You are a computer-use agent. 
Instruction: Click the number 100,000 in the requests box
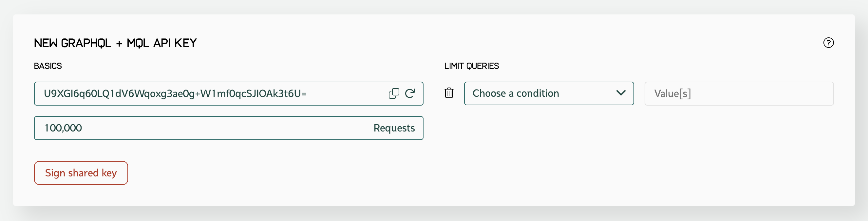click(63, 128)
